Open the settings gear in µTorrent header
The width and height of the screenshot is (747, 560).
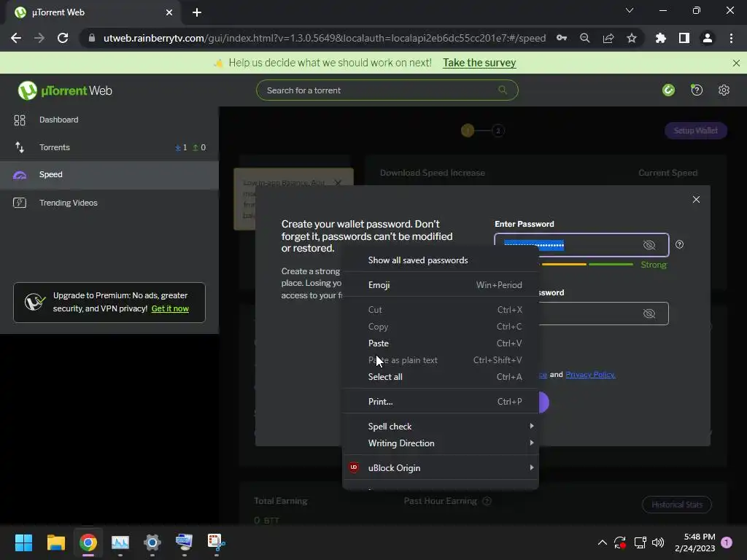coord(724,90)
